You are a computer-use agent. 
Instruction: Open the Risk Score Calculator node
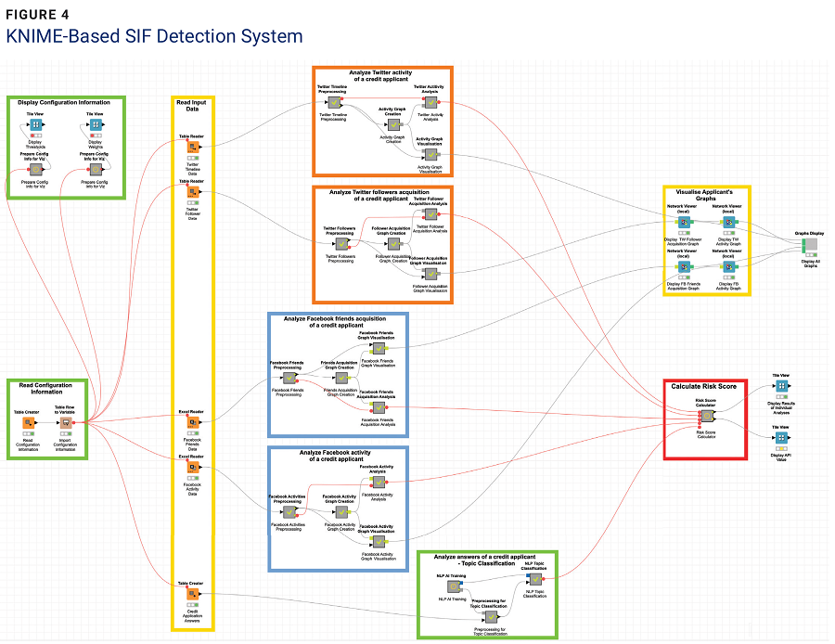click(x=707, y=416)
